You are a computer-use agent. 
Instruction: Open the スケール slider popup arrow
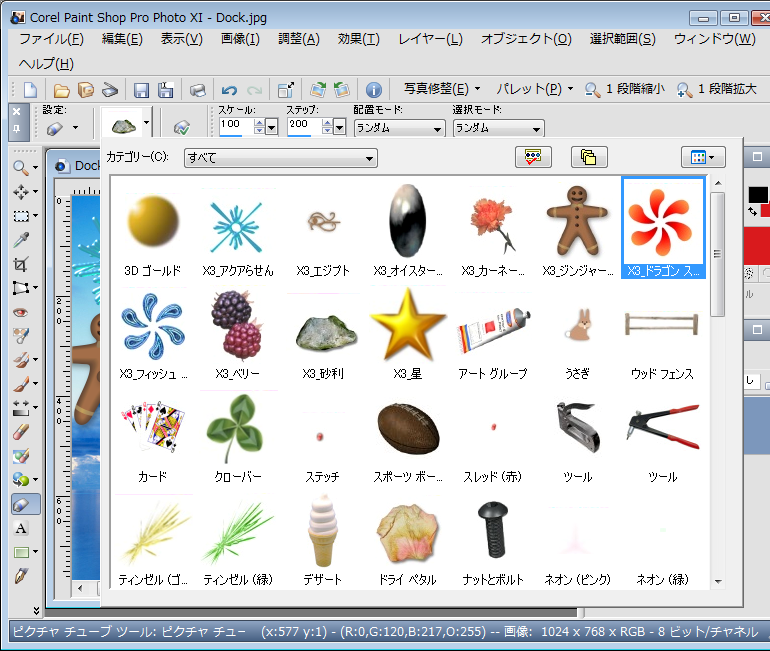(x=271, y=129)
